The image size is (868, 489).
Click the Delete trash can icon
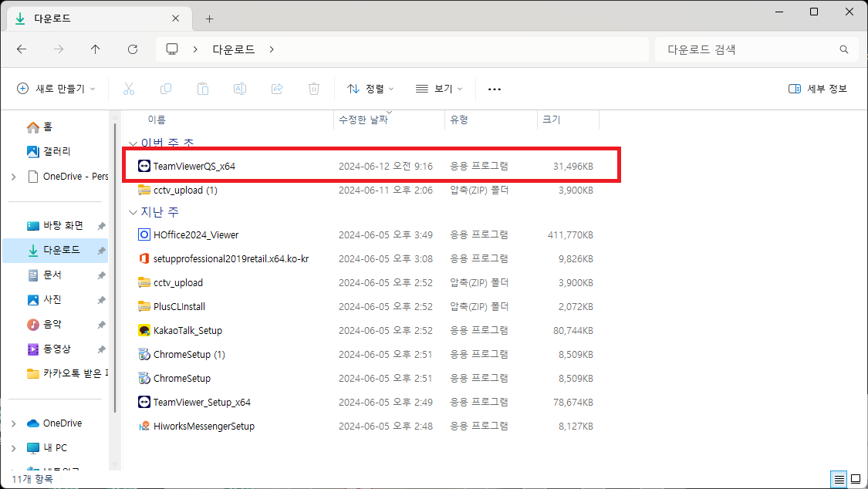314,89
